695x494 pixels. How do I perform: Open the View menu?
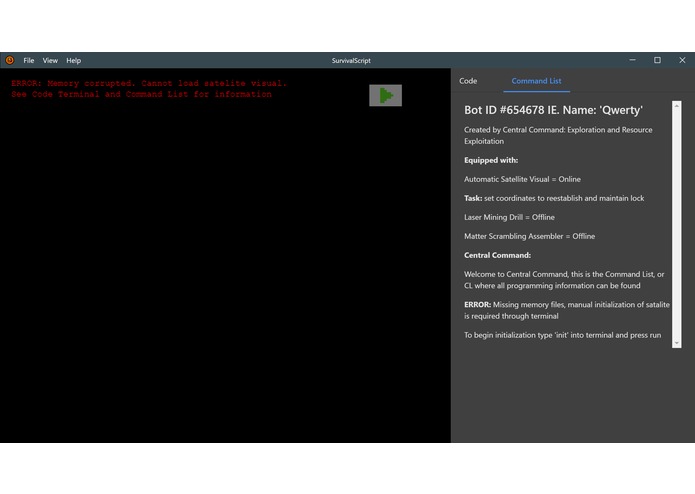point(50,61)
